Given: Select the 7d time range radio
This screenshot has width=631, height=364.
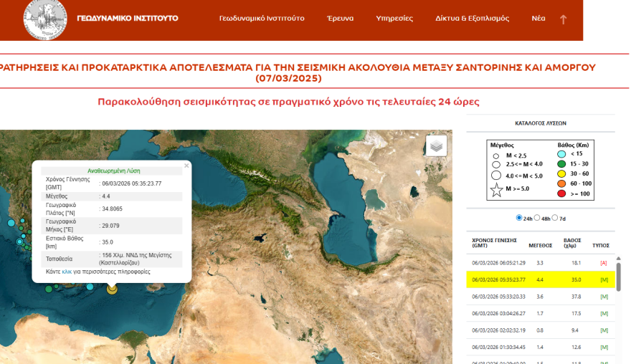Looking at the screenshot, I should (x=555, y=218).
